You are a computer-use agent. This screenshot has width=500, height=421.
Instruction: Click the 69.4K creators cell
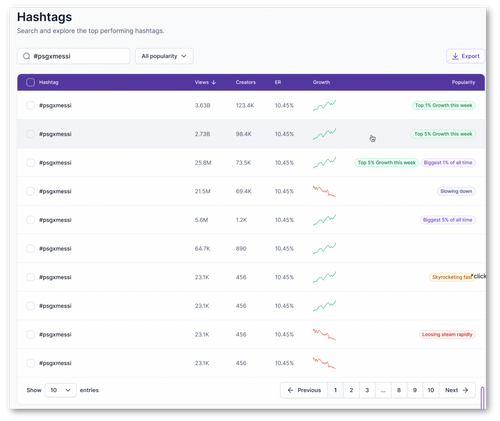244,191
